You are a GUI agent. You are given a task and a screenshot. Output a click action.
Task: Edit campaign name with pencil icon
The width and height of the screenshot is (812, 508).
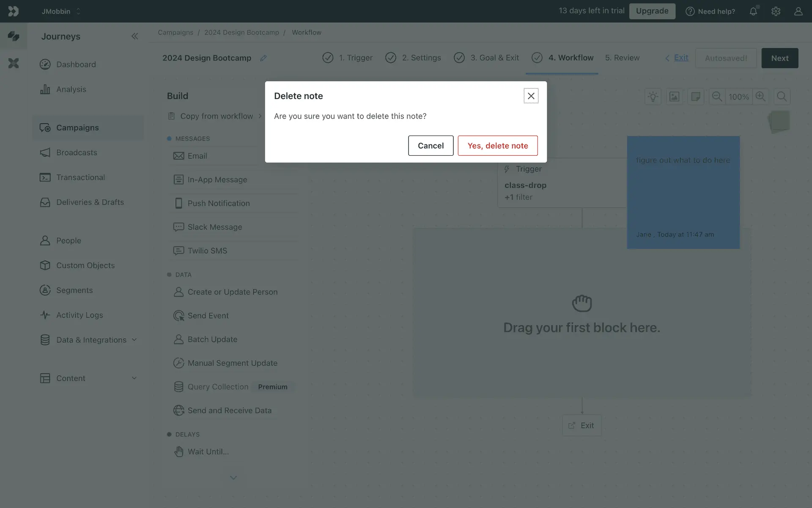coord(263,58)
